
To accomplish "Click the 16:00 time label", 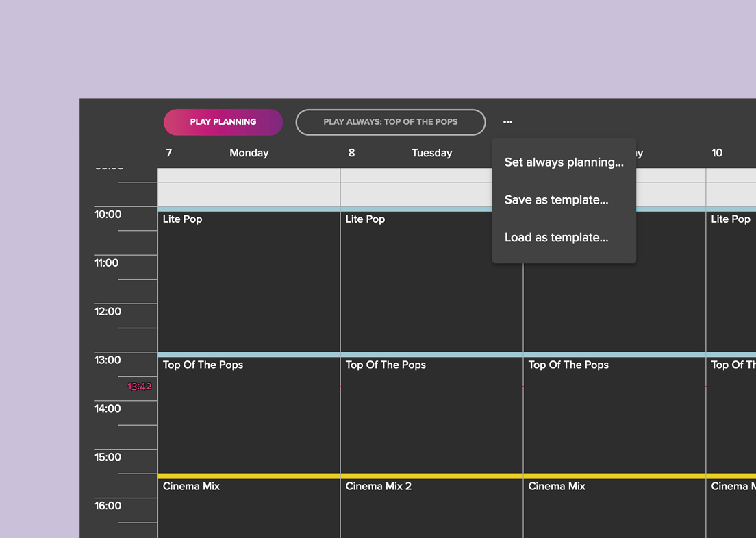I will 108,506.
